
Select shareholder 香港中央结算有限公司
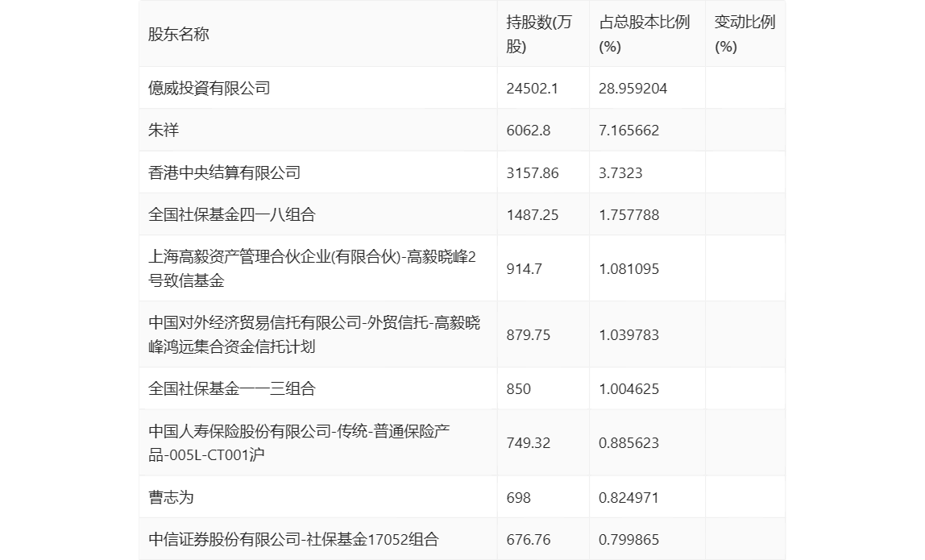pos(224,173)
